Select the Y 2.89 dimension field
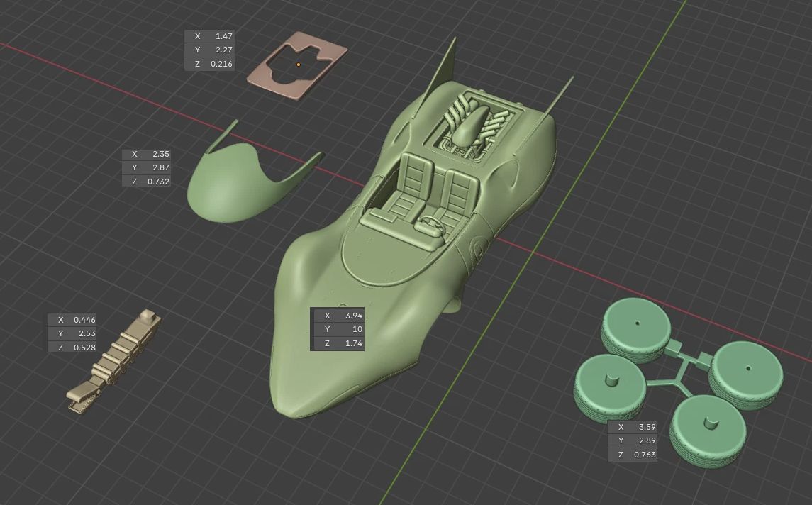Image resolution: width=812 pixels, height=505 pixels. click(x=633, y=440)
